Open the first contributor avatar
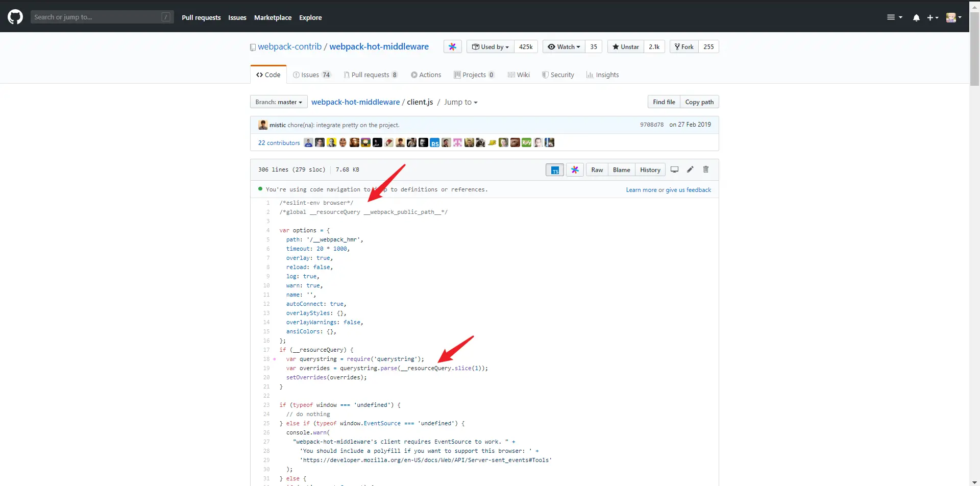980x486 pixels. click(308, 142)
